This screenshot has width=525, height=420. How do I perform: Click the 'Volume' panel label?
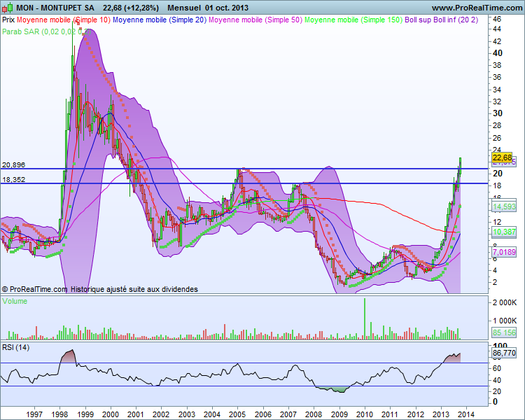click(x=15, y=301)
